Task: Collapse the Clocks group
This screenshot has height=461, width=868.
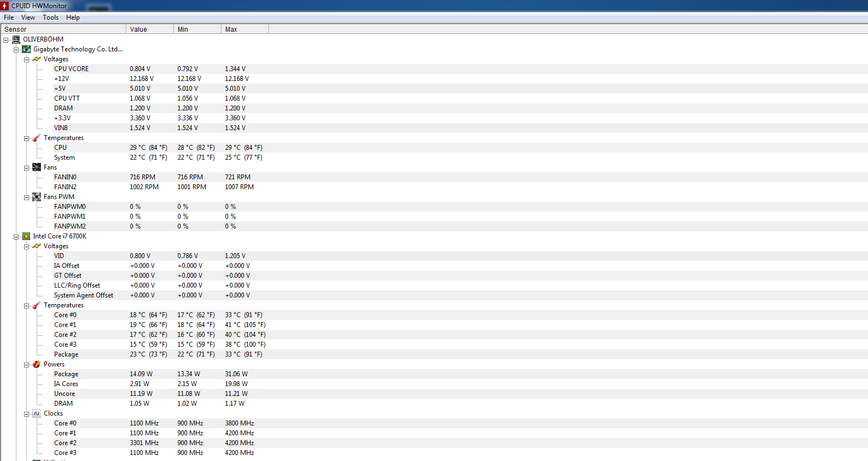Action: [x=26, y=414]
